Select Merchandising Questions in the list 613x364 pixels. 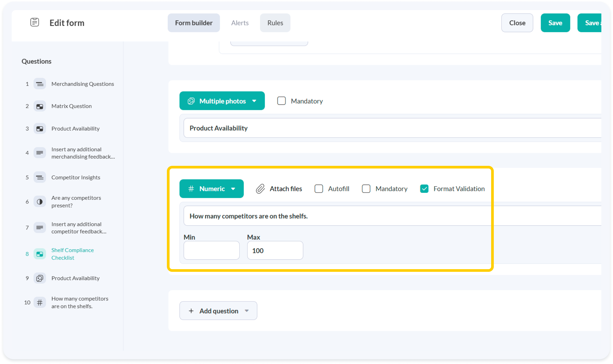pos(83,84)
